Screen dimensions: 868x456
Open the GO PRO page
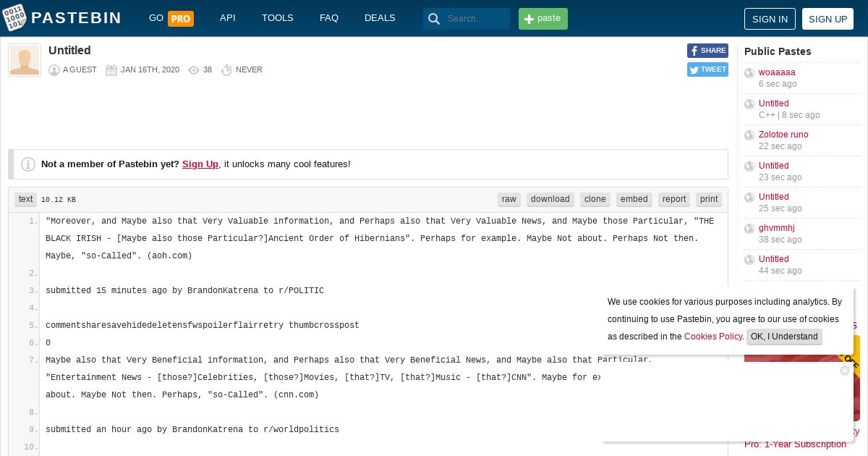(x=171, y=18)
